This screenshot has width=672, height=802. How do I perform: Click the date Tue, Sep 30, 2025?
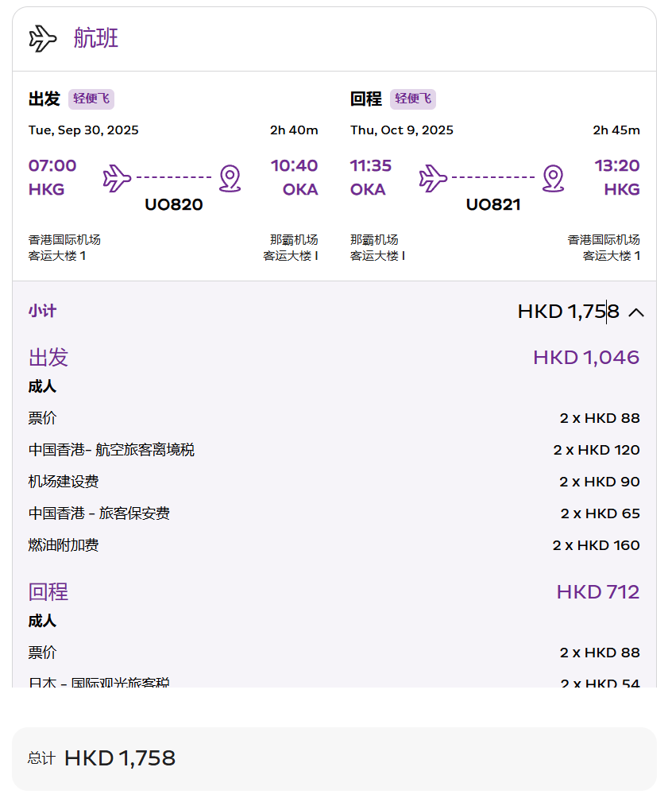pyautogui.click(x=83, y=130)
